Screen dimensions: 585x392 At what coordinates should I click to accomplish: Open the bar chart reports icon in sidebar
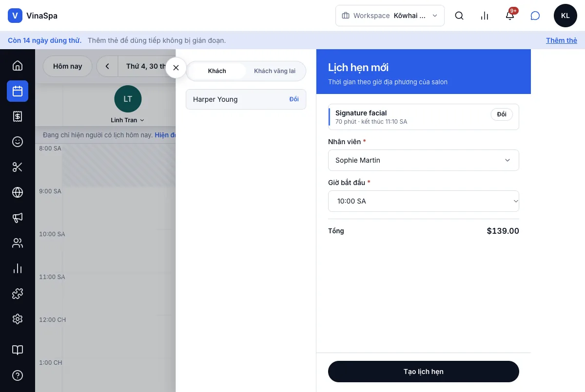tap(18, 268)
